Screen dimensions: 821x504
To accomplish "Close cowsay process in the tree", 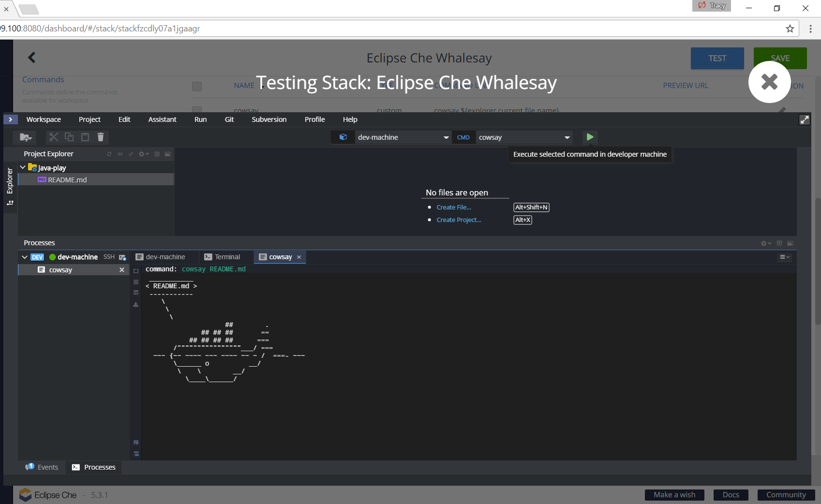I will (122, 270).
